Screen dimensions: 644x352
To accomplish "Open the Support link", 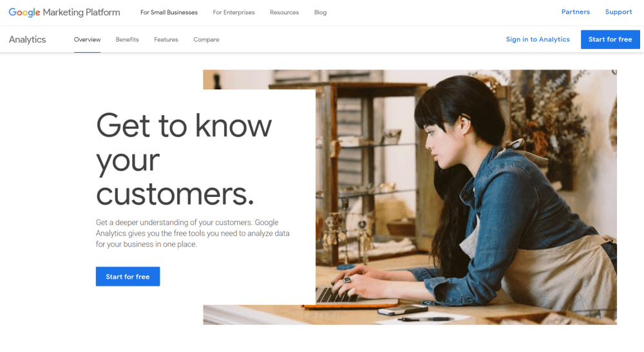I will (x=618, y=12).
